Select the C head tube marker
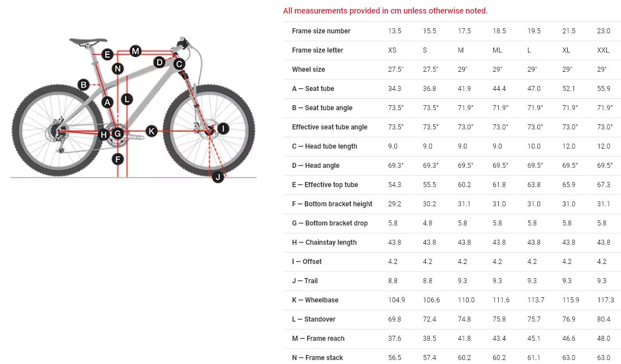Image resolution: width=621 pixels, height=364 pixels. pyautogui.click(x=179, y=64)
